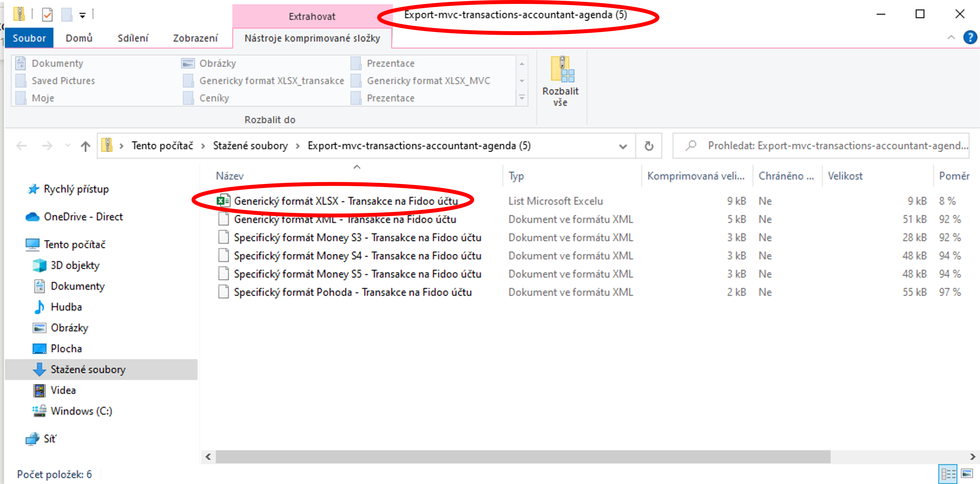Expand the address bar history dropdown
980x484 pixels.
[623, 146]
